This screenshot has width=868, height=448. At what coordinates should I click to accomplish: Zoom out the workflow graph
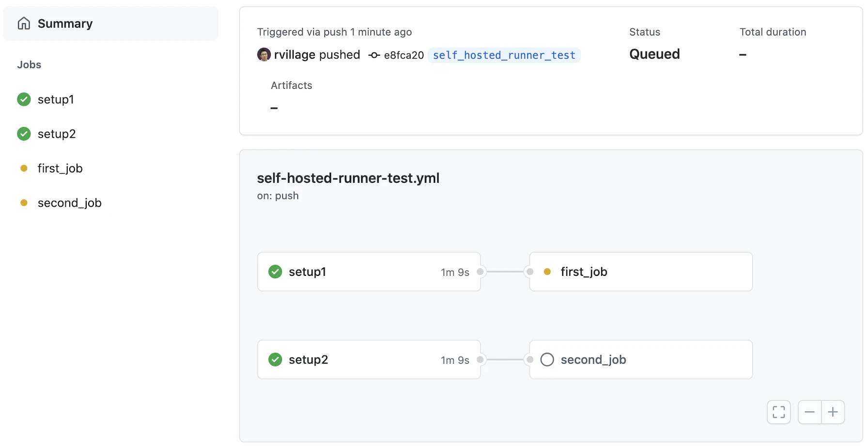(x=809, y=412)
